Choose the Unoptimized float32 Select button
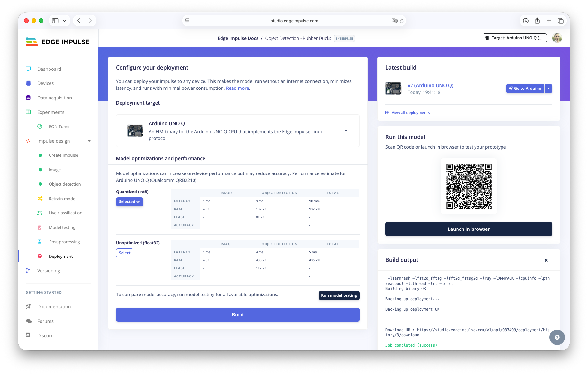This screenshot has height=374, width=588. coord(124,253)
